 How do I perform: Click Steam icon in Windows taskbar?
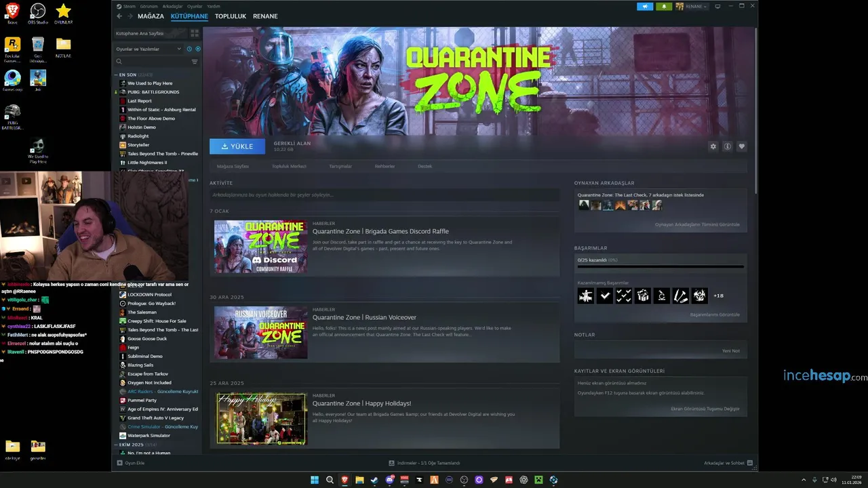coord(374,480)
